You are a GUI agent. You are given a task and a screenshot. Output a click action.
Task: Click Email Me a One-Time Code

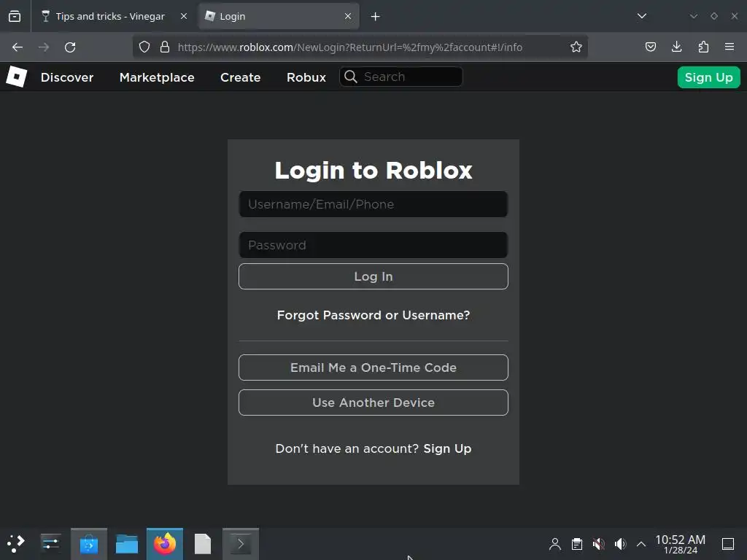[373, 367]
